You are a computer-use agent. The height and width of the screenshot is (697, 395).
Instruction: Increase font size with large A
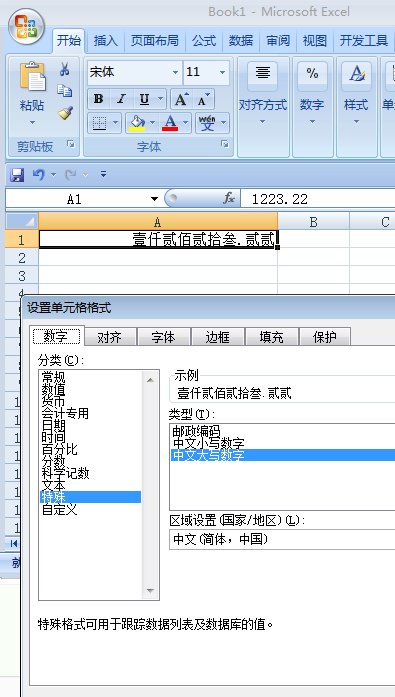181,99
